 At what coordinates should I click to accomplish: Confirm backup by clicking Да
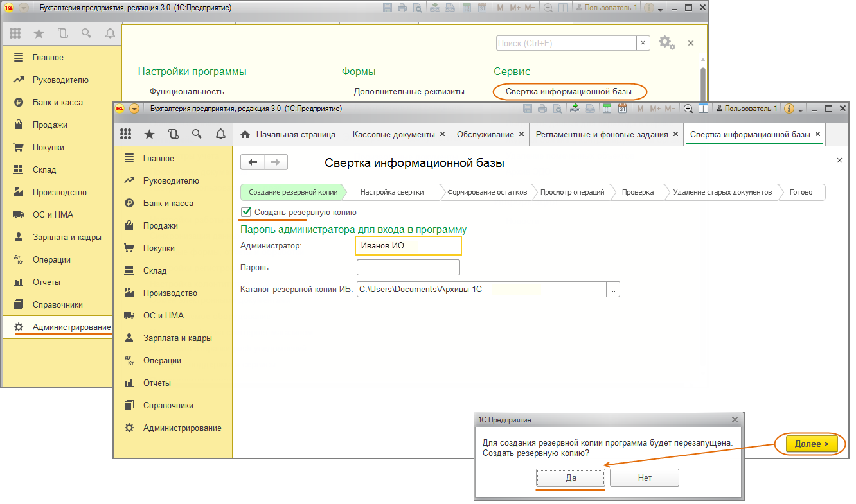coord(571,478)
